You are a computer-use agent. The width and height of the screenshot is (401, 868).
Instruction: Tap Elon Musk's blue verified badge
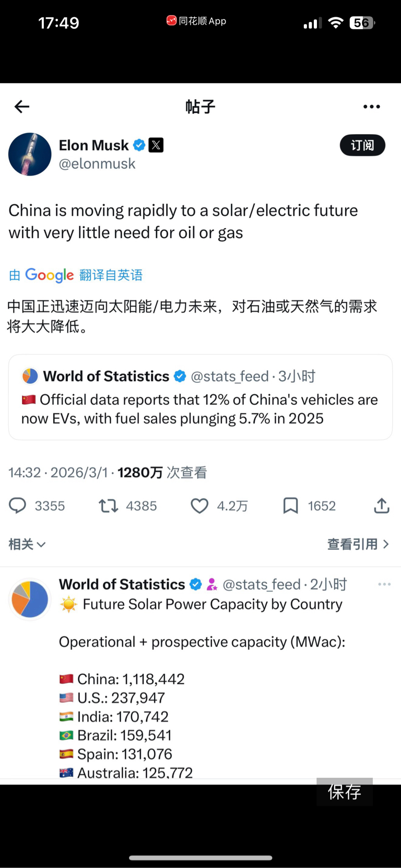point(139,145)
